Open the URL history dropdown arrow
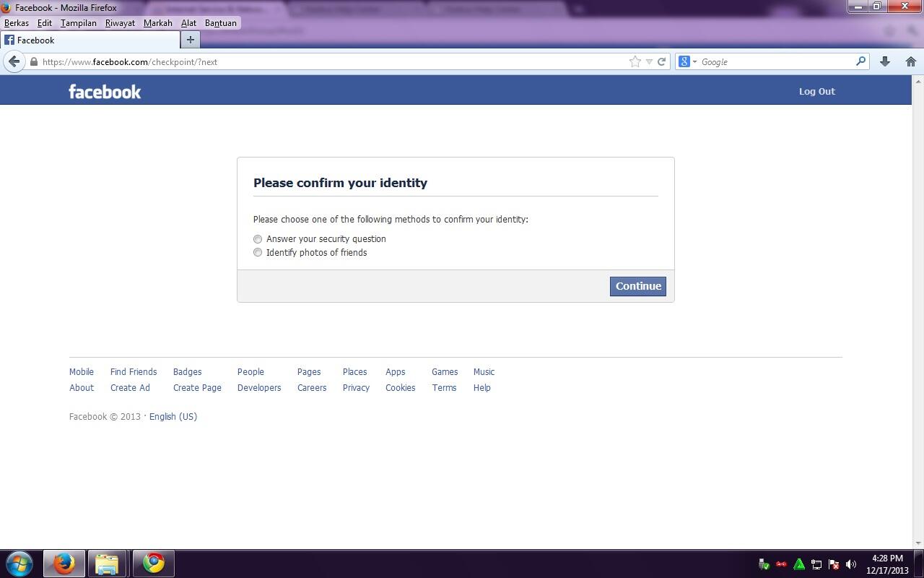924x578 pixels. coord(649,61)
